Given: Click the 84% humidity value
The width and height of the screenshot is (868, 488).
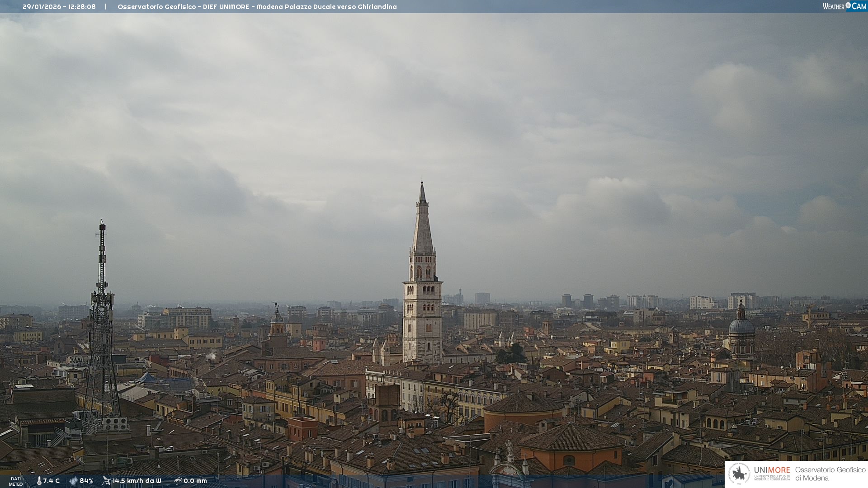Looking at the screenshot, I should tap(86, 481).
